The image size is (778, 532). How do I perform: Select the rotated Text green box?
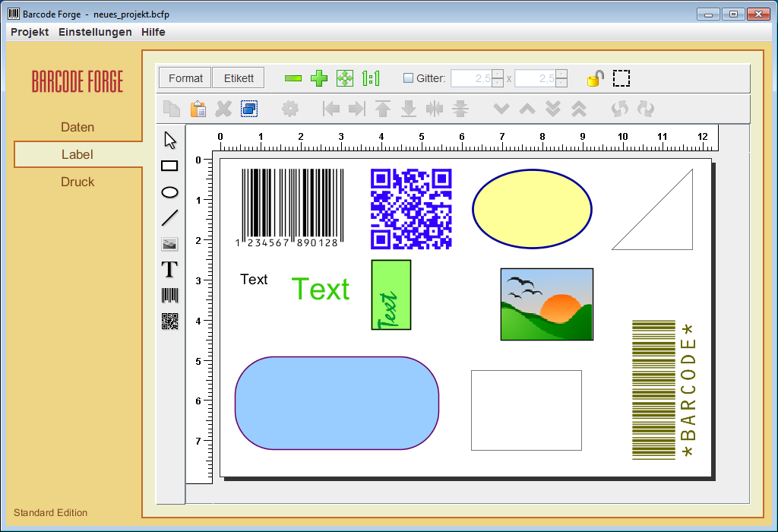tap(391, 295)
